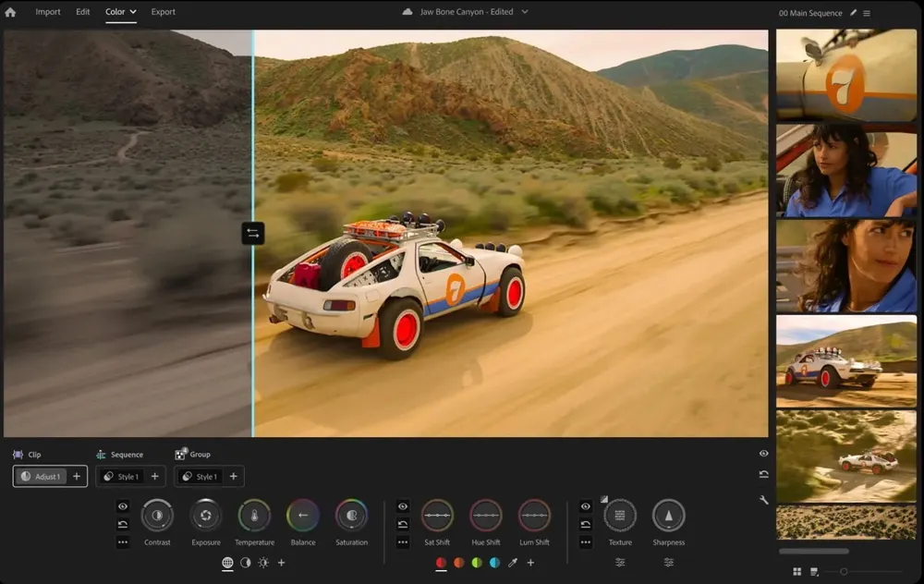The height and width of the screenshot is (584, 924).
Task: Open the Edit menu
Action: (x=82, y=12)
